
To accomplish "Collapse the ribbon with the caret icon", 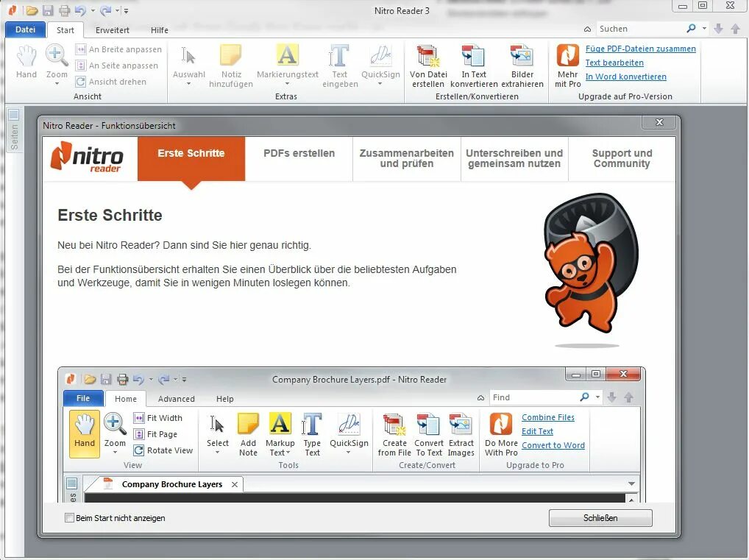I will coord(587,29).
